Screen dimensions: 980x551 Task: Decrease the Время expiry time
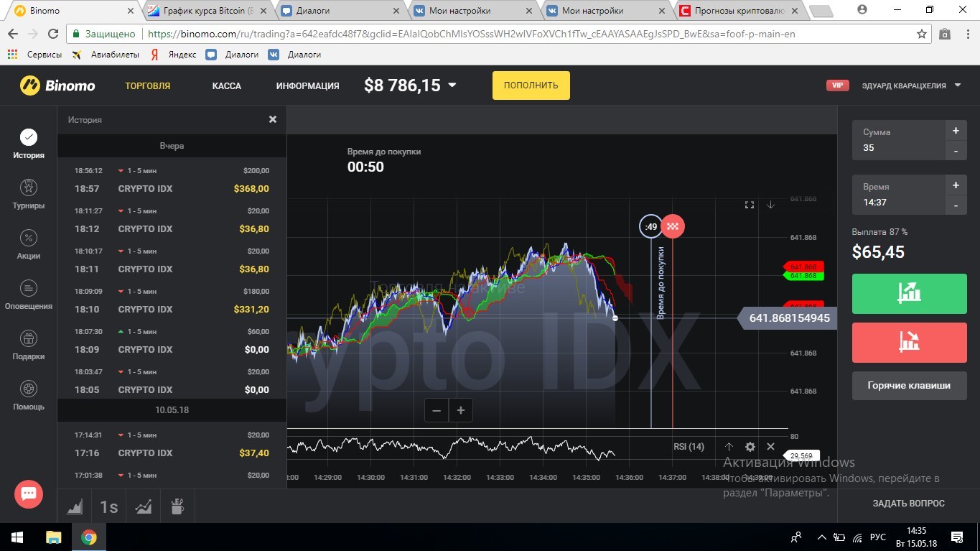tap(956, 205)
